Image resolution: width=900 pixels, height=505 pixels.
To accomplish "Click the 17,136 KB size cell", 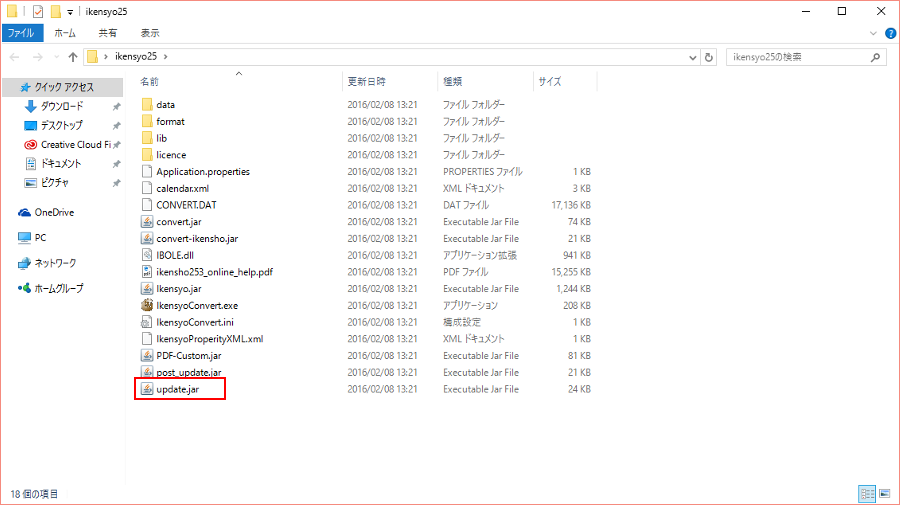I will click(571, 205).
